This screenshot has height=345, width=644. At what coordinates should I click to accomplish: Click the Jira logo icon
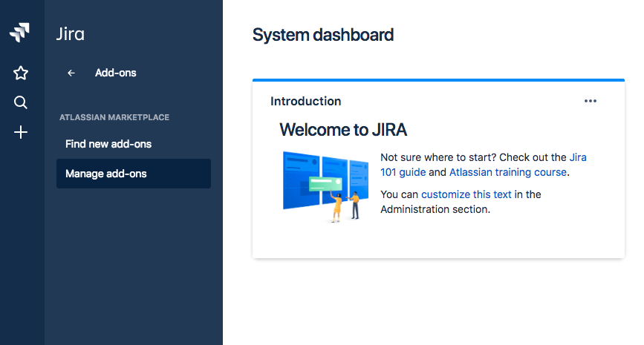point(20,33)
